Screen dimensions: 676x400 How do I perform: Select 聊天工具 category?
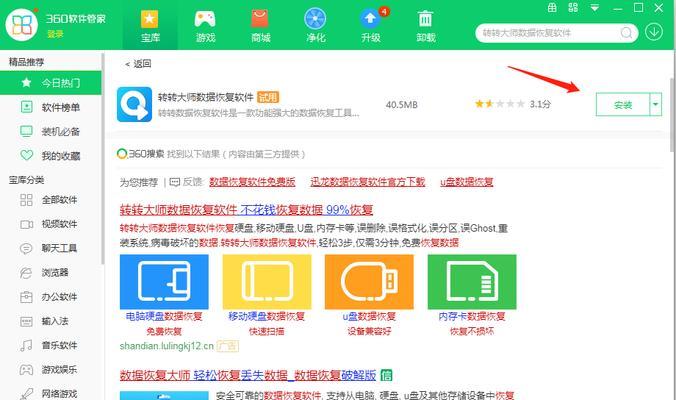tap(50, 248)
